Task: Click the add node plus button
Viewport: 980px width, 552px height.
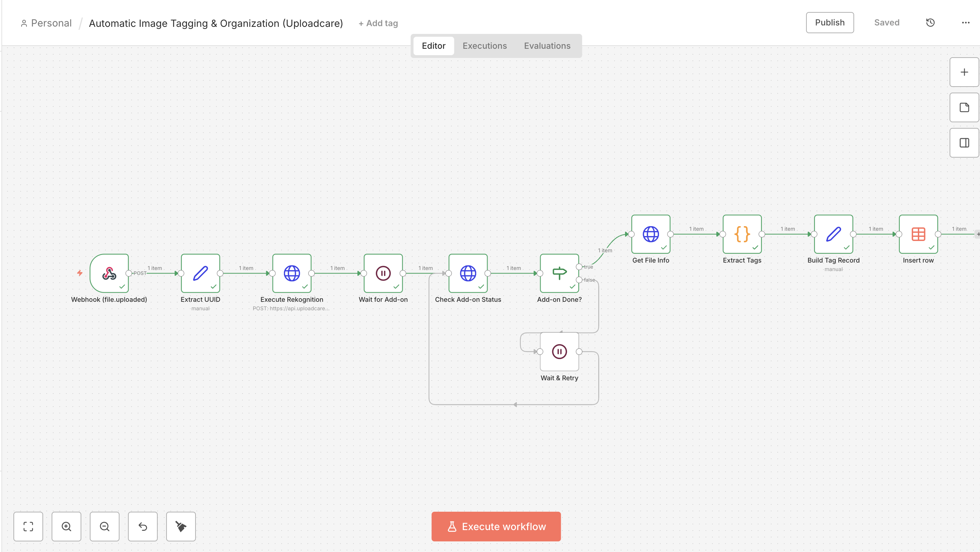Action: click(x=964, y=72)
